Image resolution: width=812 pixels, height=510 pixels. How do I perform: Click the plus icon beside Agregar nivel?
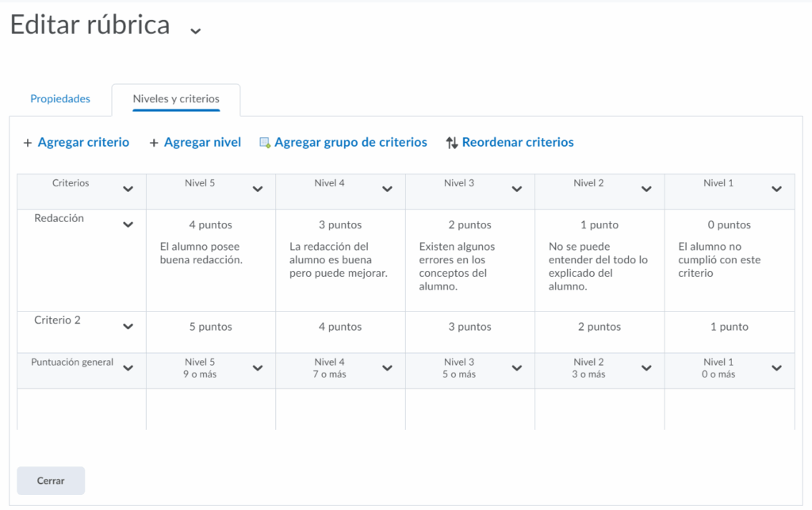point(154,143)
